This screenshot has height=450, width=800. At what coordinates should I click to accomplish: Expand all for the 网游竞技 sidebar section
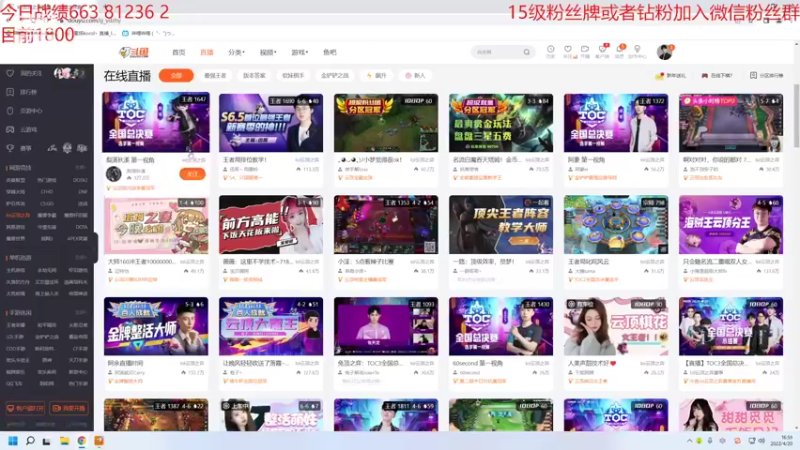click(x=80, y=167)
